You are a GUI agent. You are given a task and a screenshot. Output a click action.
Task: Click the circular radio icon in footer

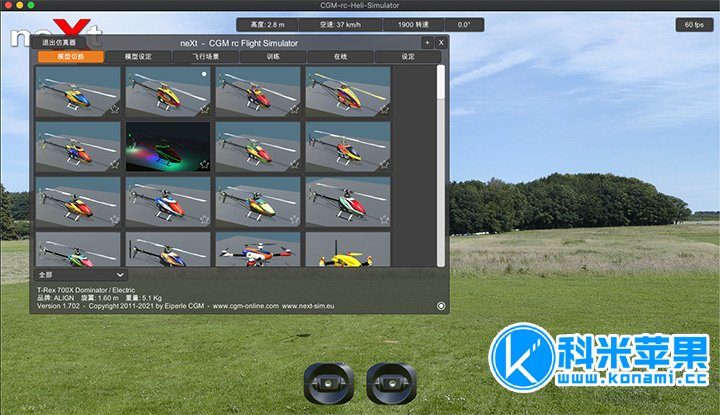[441, 306]
